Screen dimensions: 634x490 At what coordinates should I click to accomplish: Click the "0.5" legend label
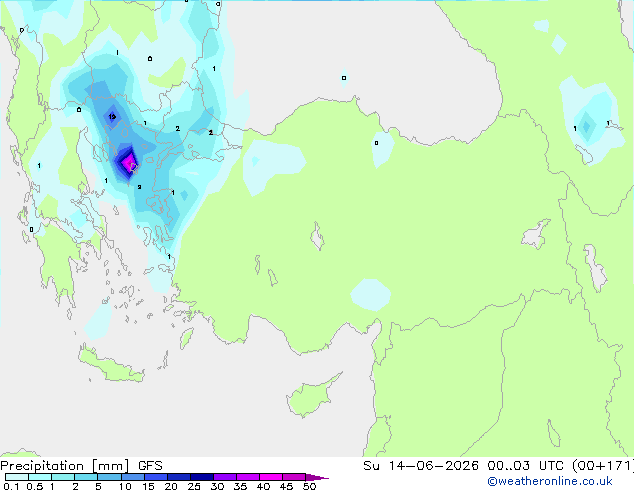coord(34,486)
